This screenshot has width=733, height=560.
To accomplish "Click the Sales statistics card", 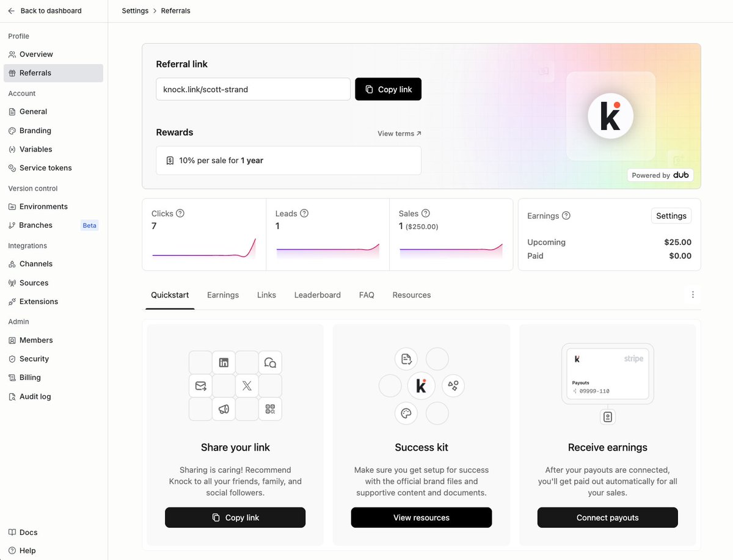I will pos(451,235).
